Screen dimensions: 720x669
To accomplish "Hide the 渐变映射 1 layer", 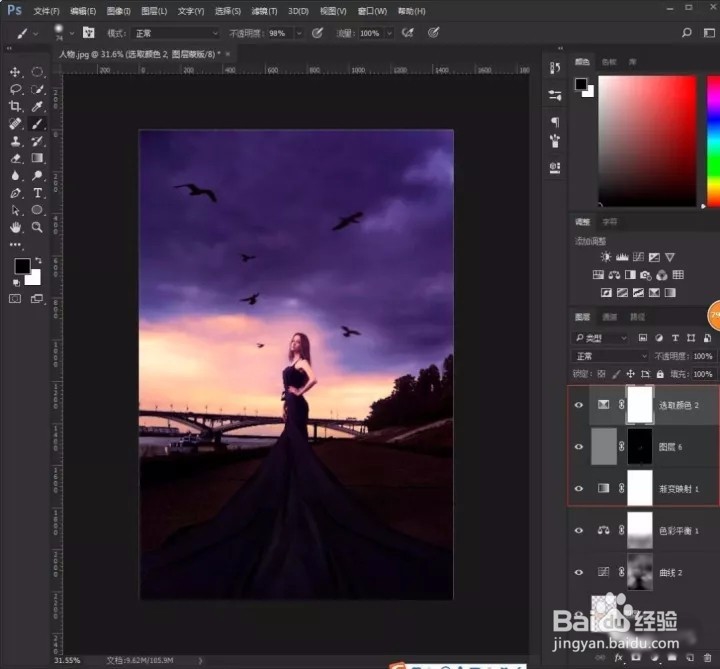I will pyautogui.click(x=579, y=489).
